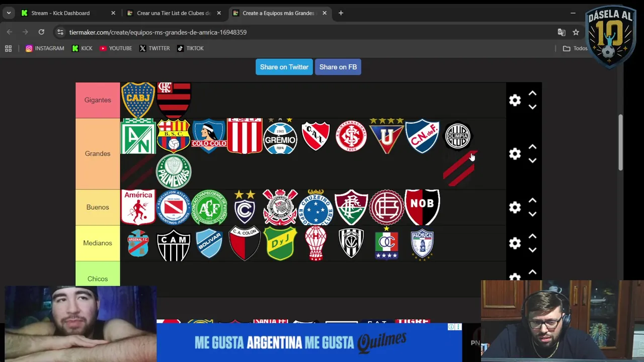The image size is (644, 362).
Task: Move Medianos row up with arrow
Action: click(532, 236)
